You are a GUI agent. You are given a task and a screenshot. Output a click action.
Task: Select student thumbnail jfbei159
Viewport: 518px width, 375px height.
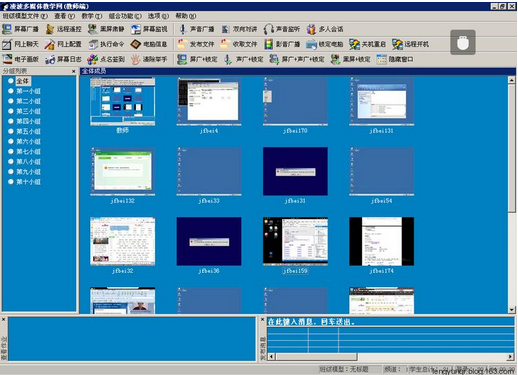(295, 242)
